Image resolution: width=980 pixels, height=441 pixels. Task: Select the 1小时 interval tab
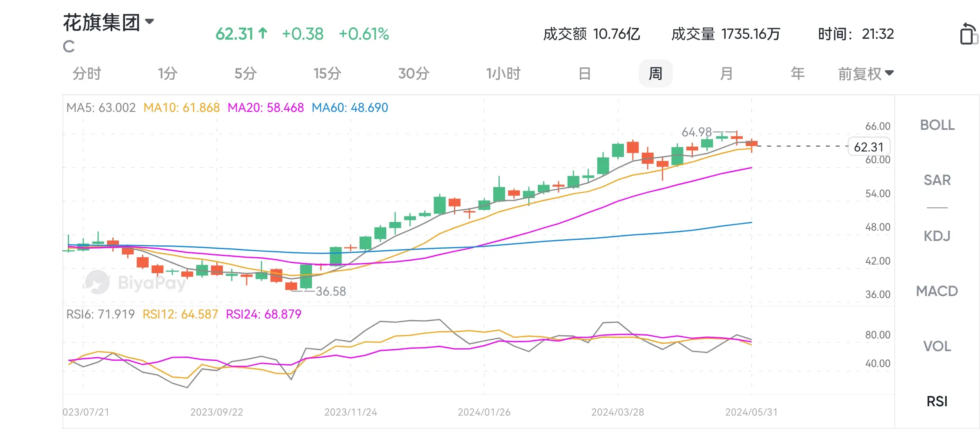(x=503, y=74)
